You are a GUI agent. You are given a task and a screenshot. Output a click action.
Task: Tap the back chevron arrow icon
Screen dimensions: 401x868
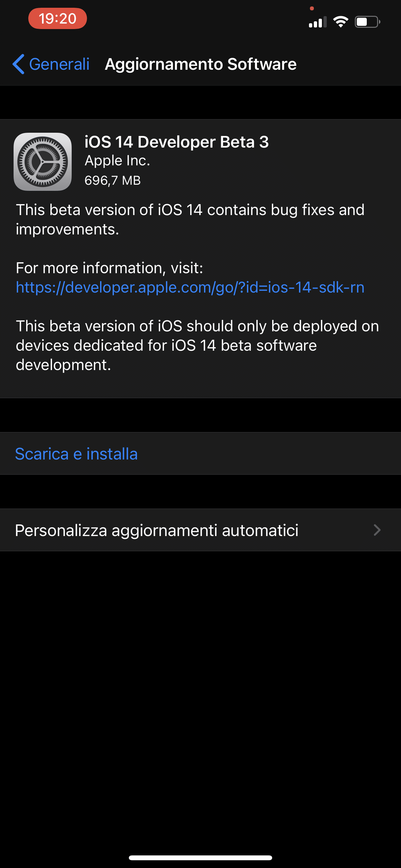point(18,64)
